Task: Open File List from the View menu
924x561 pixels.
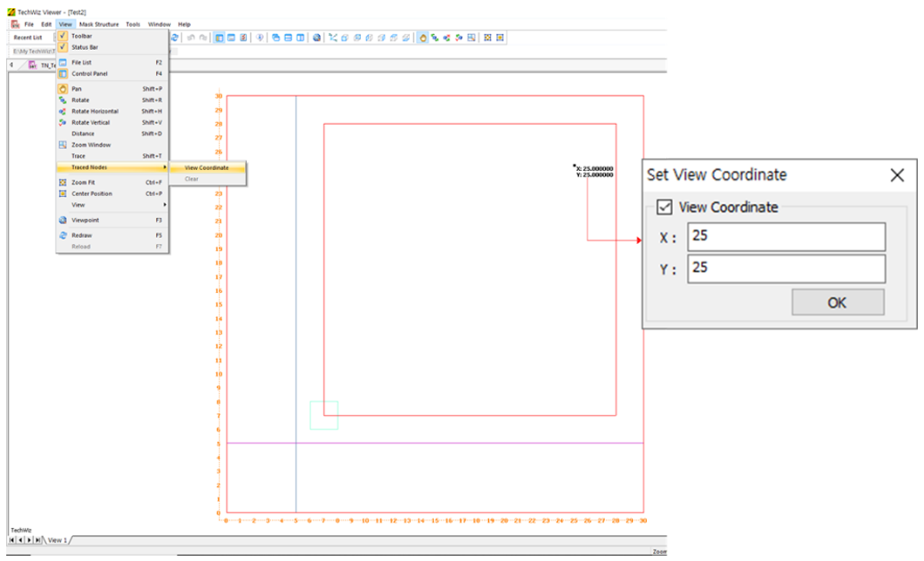Action: click(x=81, y=62)
